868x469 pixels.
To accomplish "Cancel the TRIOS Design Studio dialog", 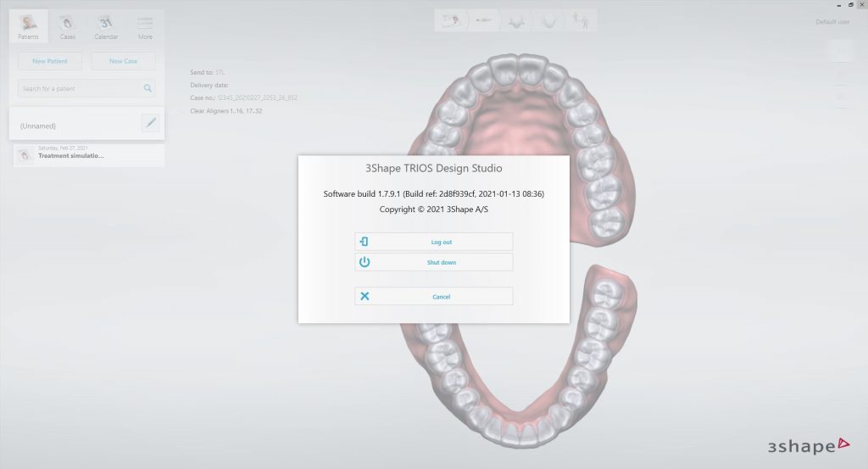I will pos(434,297).
